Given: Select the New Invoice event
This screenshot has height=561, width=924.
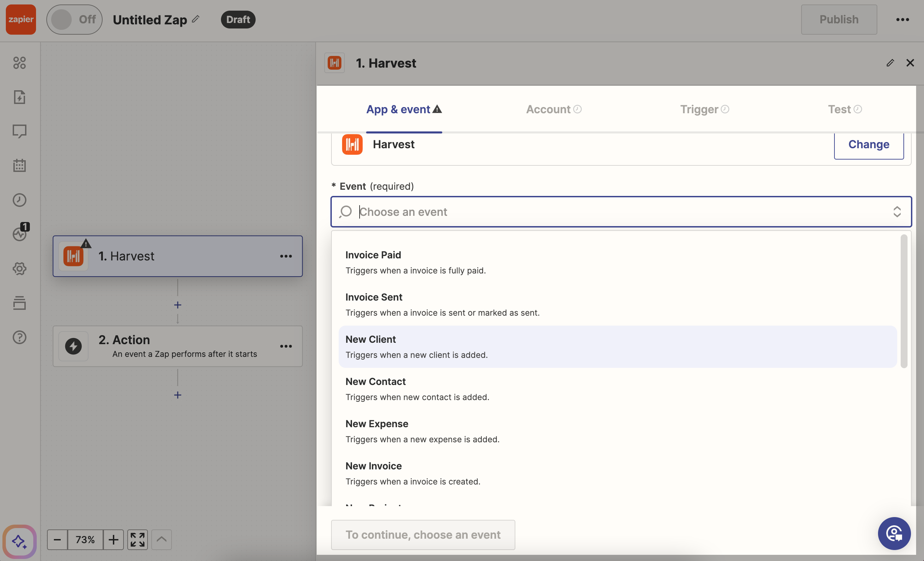Looking at the screenshot, I should coord(618,473).
